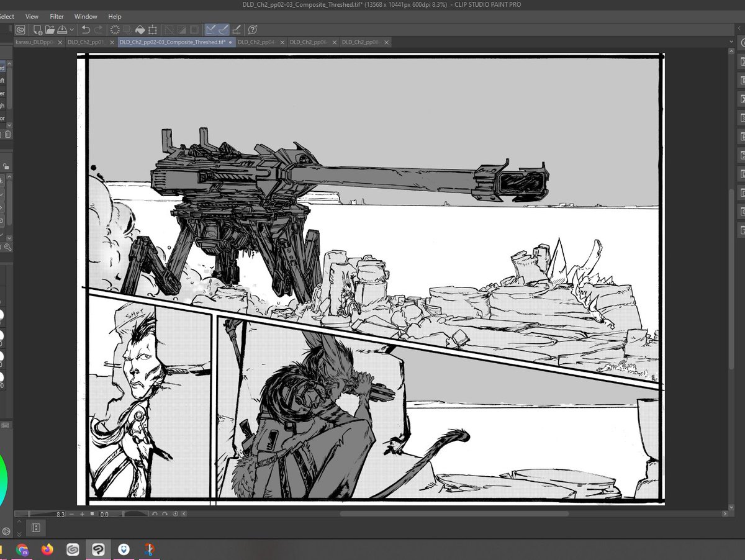The height and width of the screenshot is (560, 745).
Task: Open Firefox from the taskbar
Action: click(48, 549)
